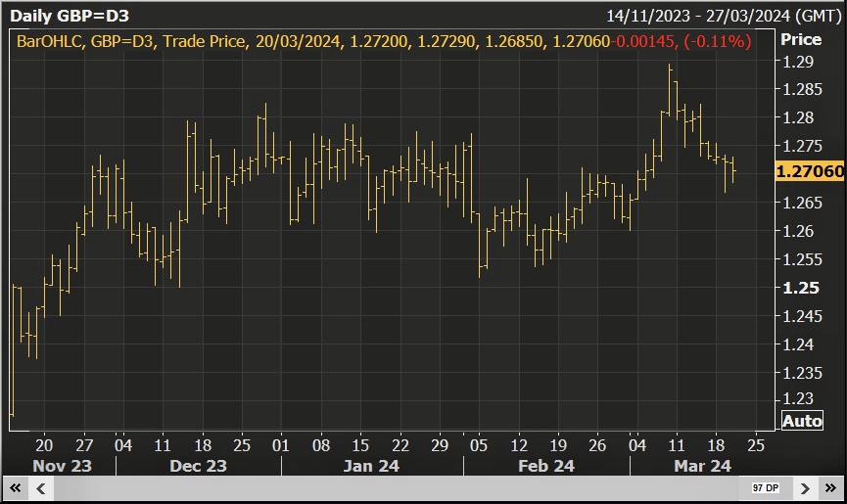Select the Nov 23 month label
The height and width of the screenshot is (504, 847).
pyautogui.click(x=63, y=466)
